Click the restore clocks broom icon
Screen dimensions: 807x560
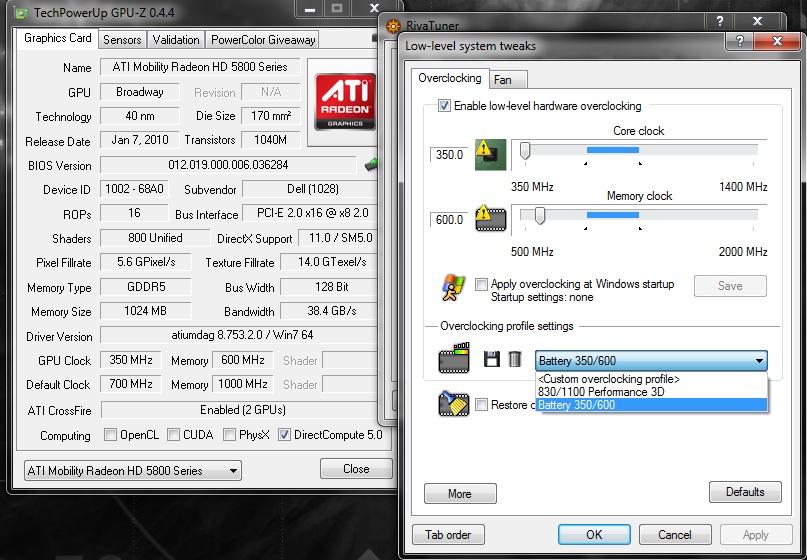[453, 404]
